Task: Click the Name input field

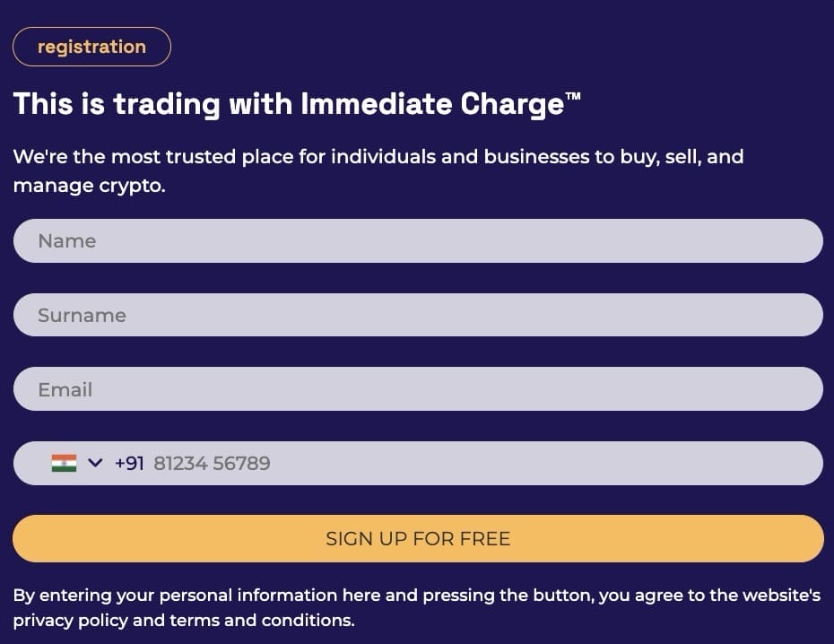Action: (418, 240)
